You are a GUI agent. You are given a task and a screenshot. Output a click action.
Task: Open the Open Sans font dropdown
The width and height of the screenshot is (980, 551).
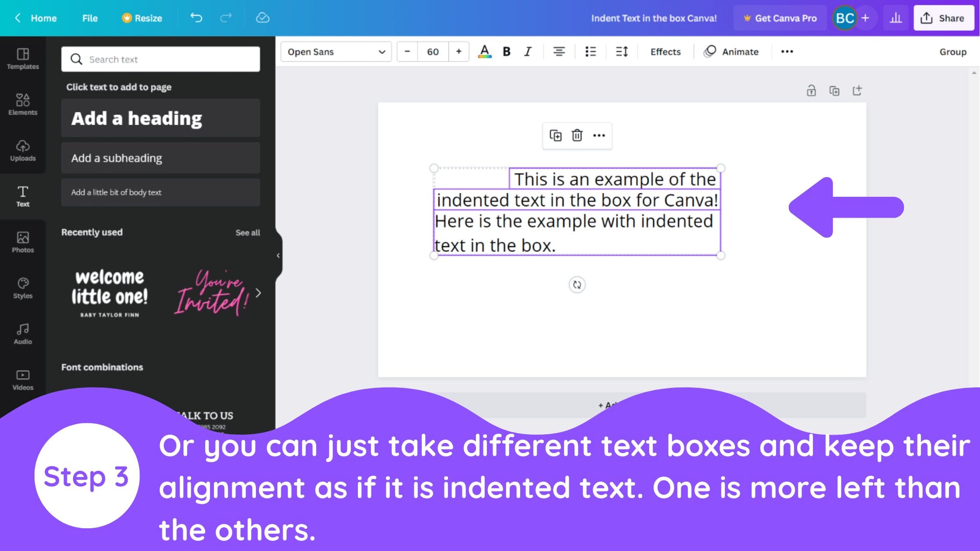(x=336, y=52)
